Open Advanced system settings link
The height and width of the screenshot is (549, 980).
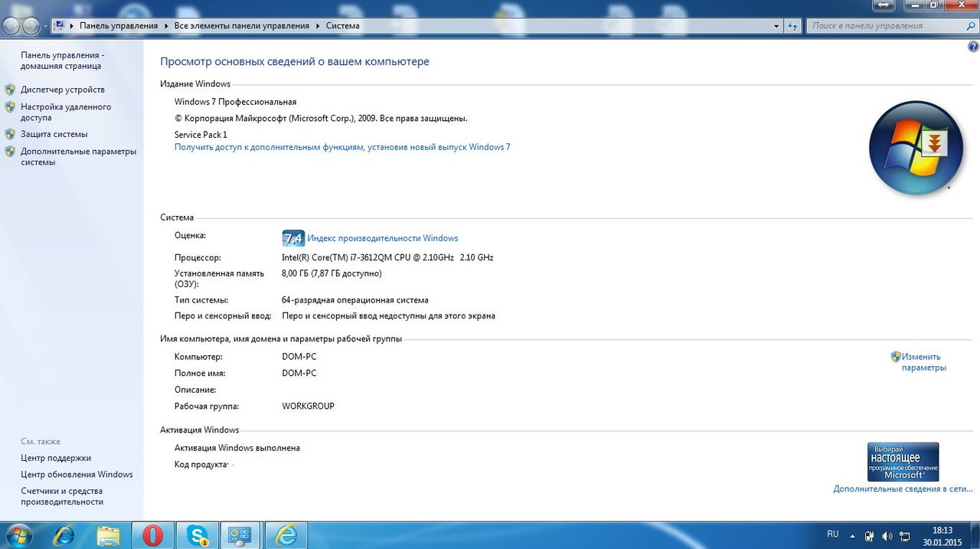pos(78,157)
